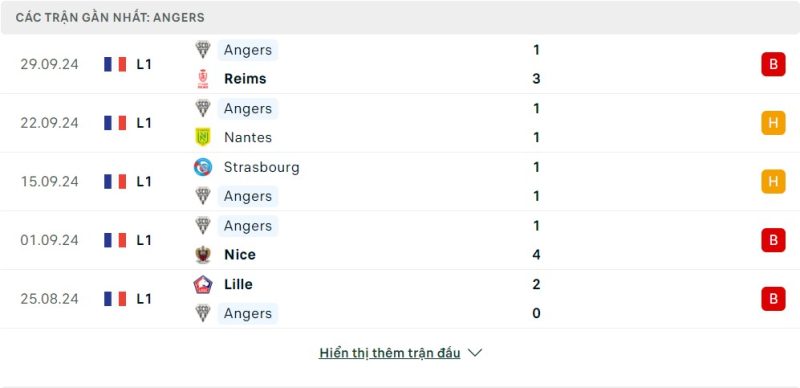This screenshot has width=800, height=388.
Task: Click the Nice club crest icon
Action: (203, 255)
